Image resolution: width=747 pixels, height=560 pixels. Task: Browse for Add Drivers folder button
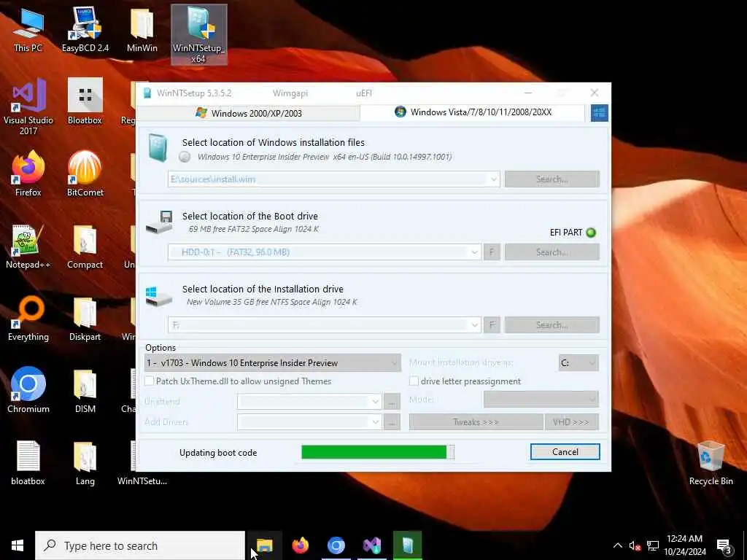pyautogui.click(x=392, y=422)
